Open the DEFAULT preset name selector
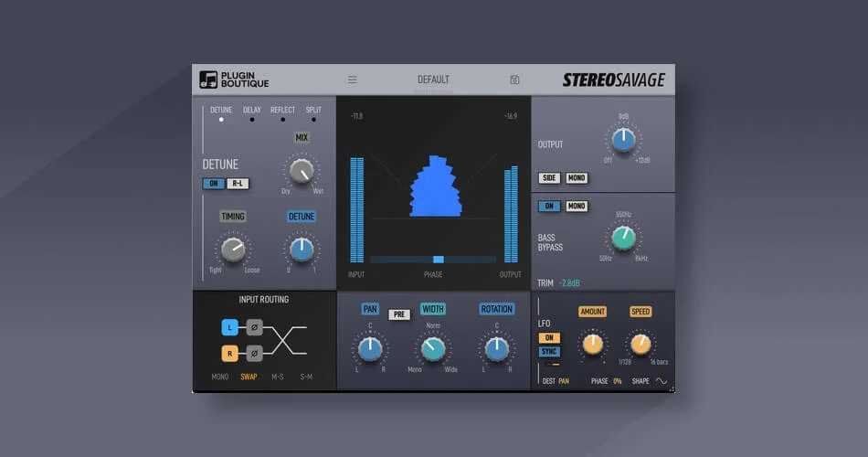This screenshot has width=868, height=457. [x=433, y=80]
